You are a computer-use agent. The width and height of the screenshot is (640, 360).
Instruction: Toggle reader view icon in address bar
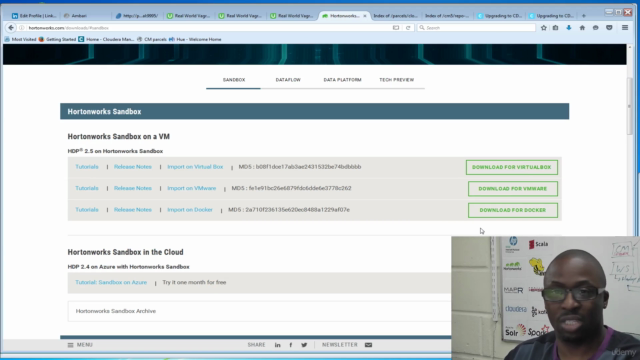[396, 28]
